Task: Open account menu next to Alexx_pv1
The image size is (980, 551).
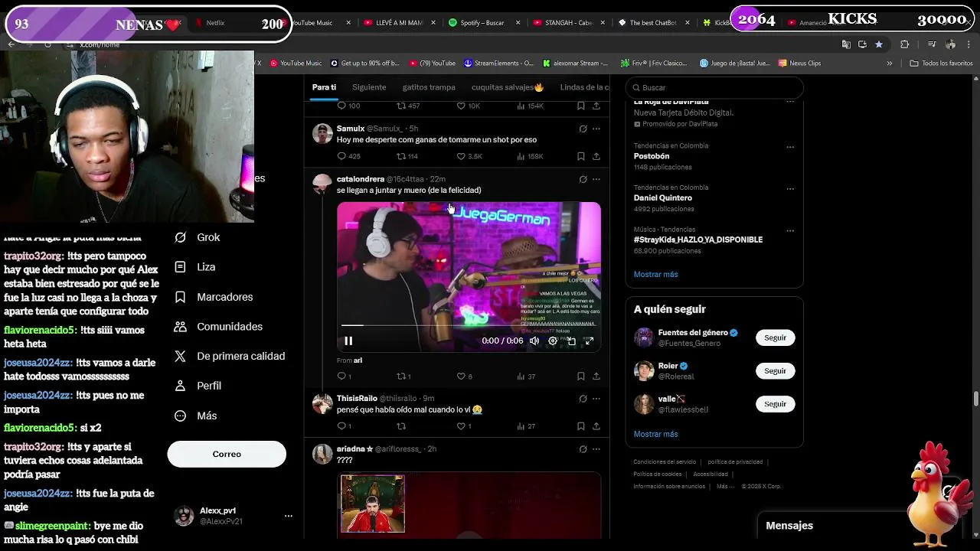Action: pos(289,516)
